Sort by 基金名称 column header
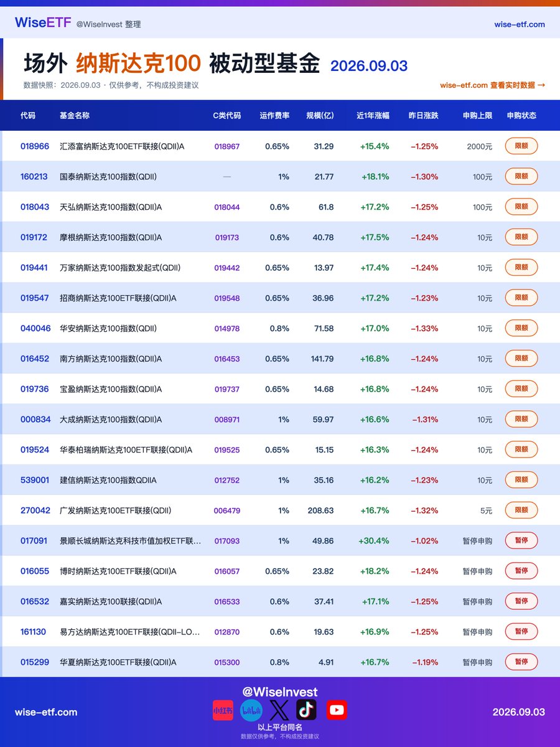This screenshot has width=560, height=747. (x=75, y=116)
